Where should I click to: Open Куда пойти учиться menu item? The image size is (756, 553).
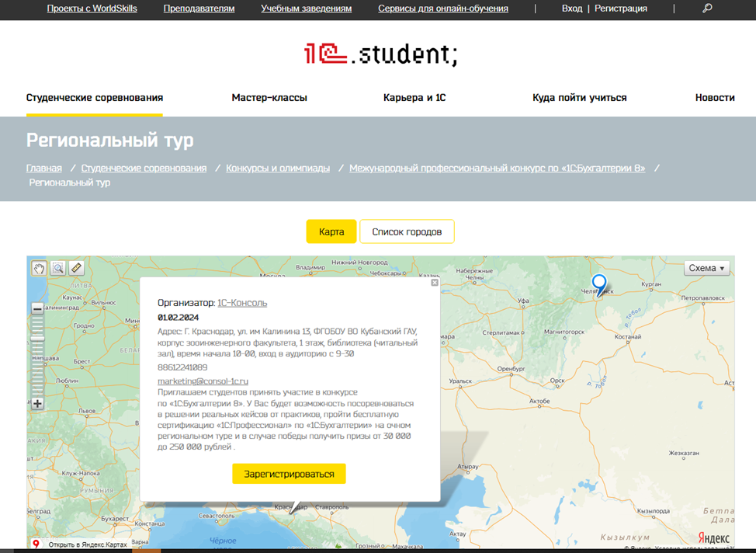pyautogui.click(x=580, y=98)
